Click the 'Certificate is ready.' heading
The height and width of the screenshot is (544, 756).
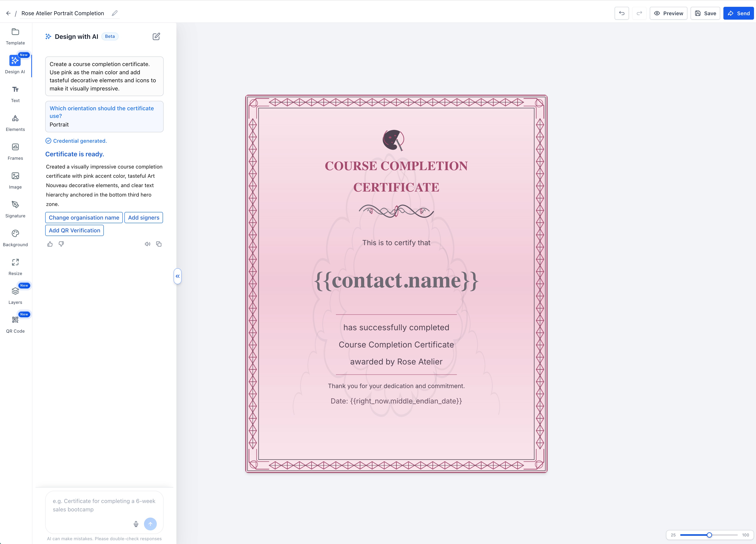[75, 154]
